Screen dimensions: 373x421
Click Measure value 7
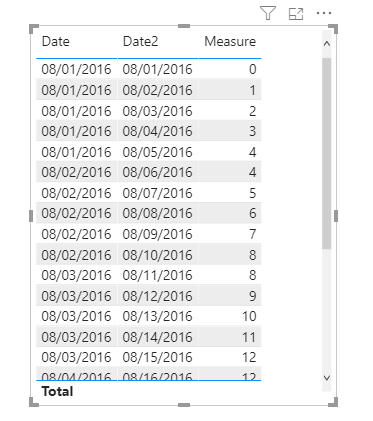click(x=253, y=234)
